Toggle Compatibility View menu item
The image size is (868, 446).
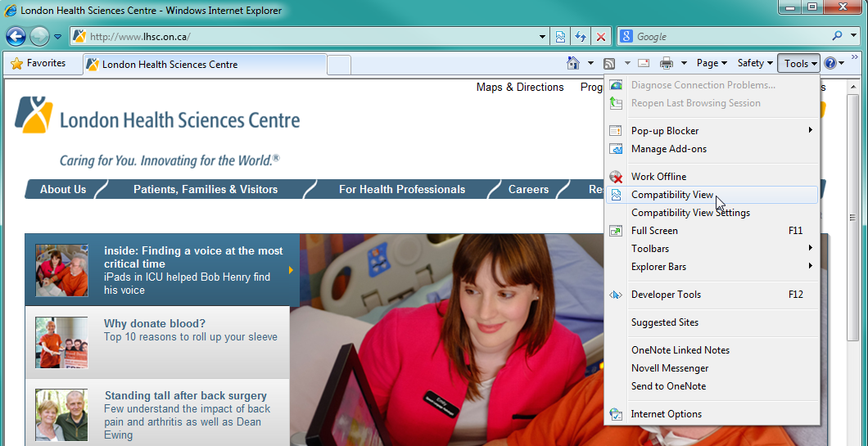pos(712,195)
